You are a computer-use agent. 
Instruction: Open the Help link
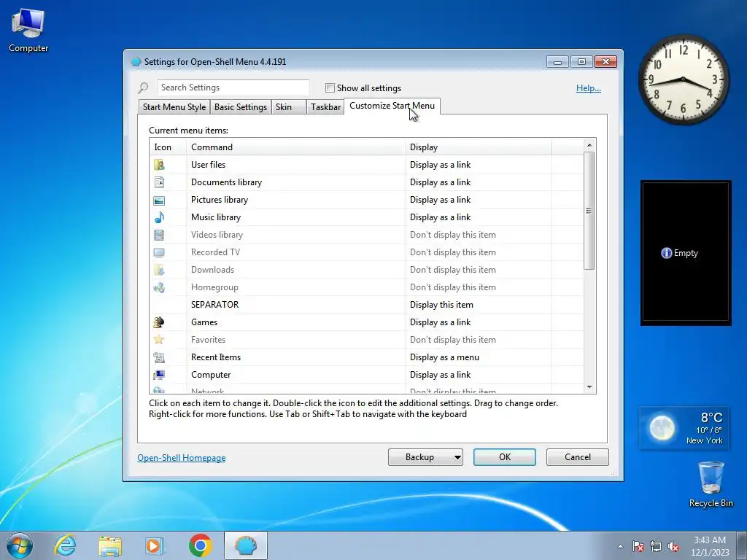coord(589,88)
